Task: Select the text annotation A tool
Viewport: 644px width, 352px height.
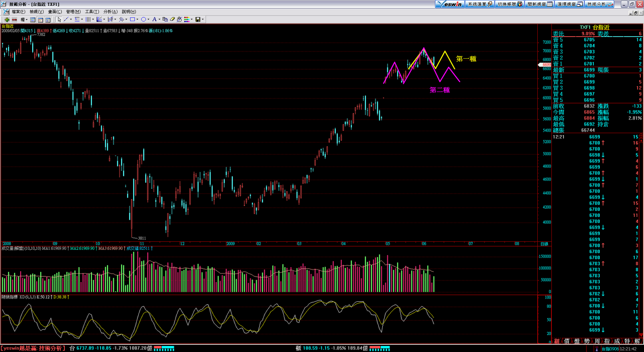Action: pos(154,19)
